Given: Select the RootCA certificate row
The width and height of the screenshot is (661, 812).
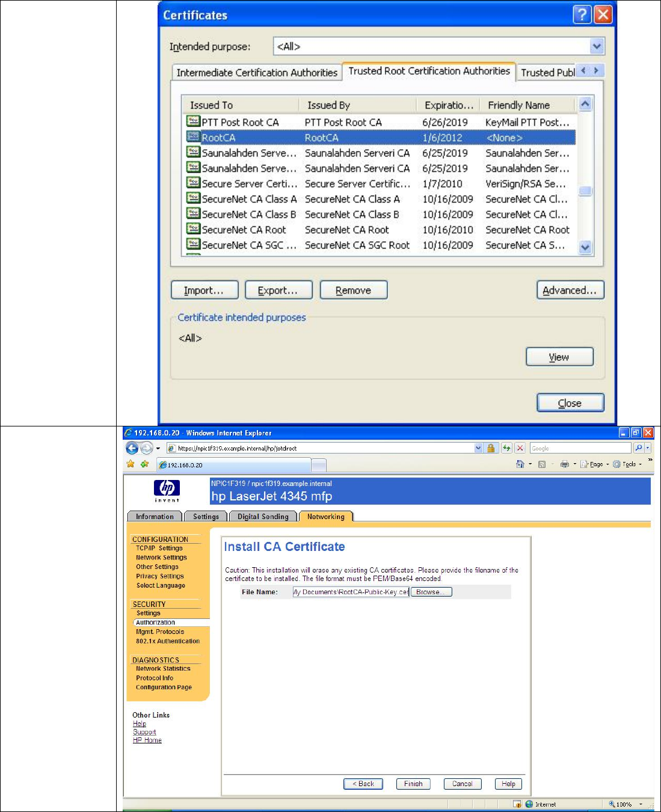Looking at the screenshot, I should pos(379,138).
